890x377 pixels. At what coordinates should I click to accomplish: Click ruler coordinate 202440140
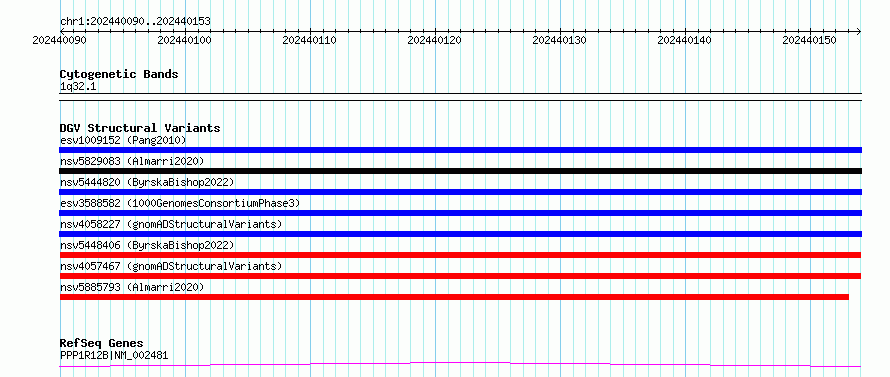point(685,40)
